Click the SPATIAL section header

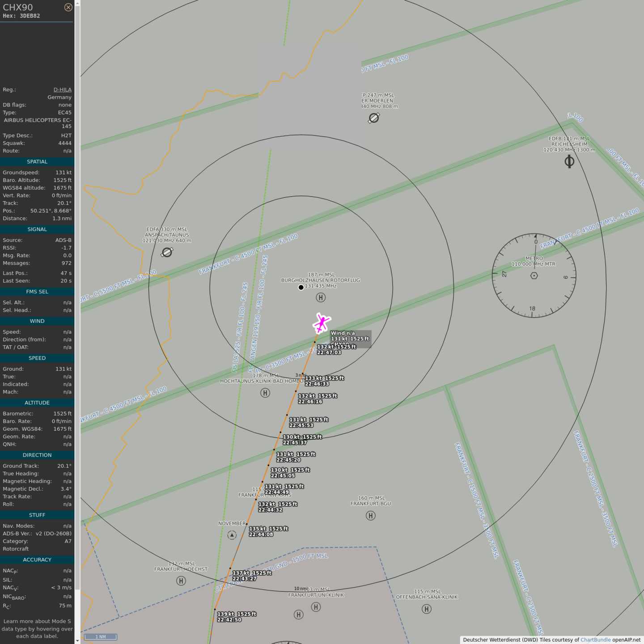coord(37,162)
